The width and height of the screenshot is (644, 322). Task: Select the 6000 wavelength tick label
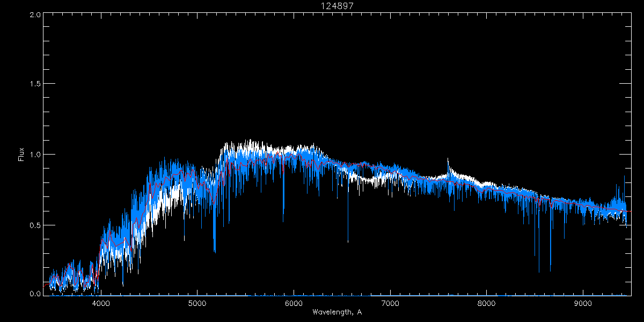294,303
